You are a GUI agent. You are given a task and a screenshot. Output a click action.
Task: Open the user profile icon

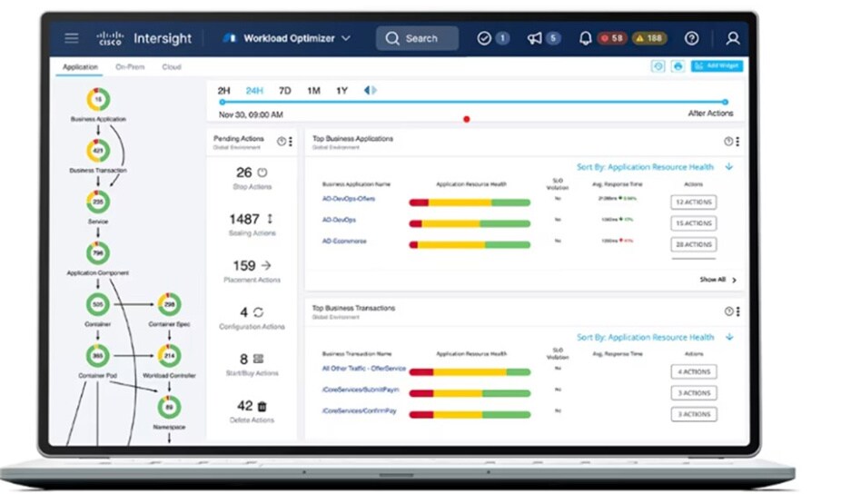pyautogui.click(x=733, y=38)
